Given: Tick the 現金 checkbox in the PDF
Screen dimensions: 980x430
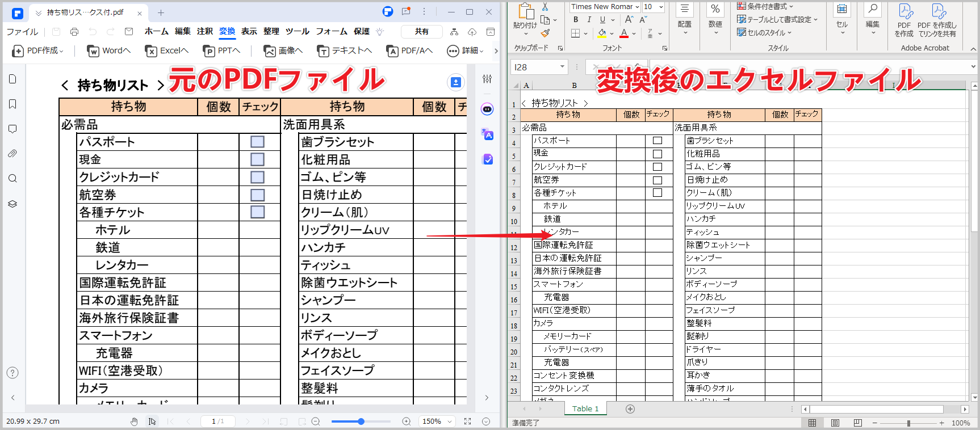Looking at the screenshot, I should pos(257,159).
